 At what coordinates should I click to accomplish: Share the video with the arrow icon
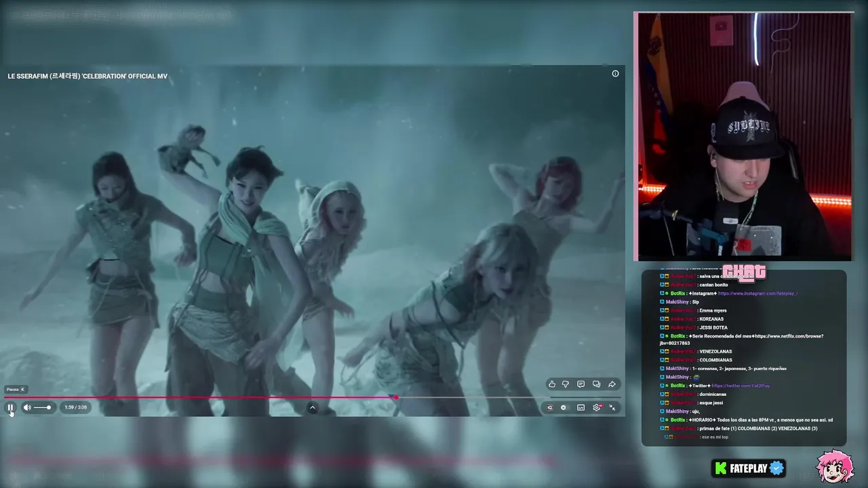point(612,384)
